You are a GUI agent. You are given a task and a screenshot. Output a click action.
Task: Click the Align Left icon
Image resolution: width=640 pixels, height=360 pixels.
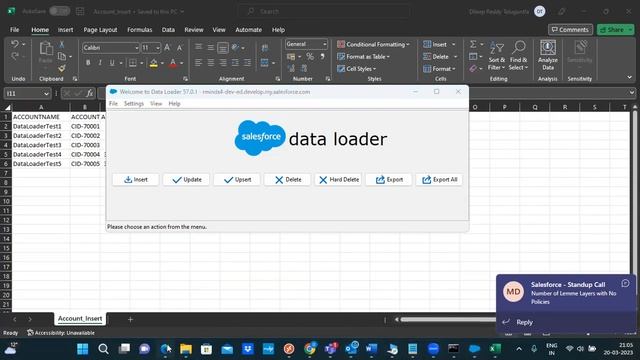[x=198, y=63]
